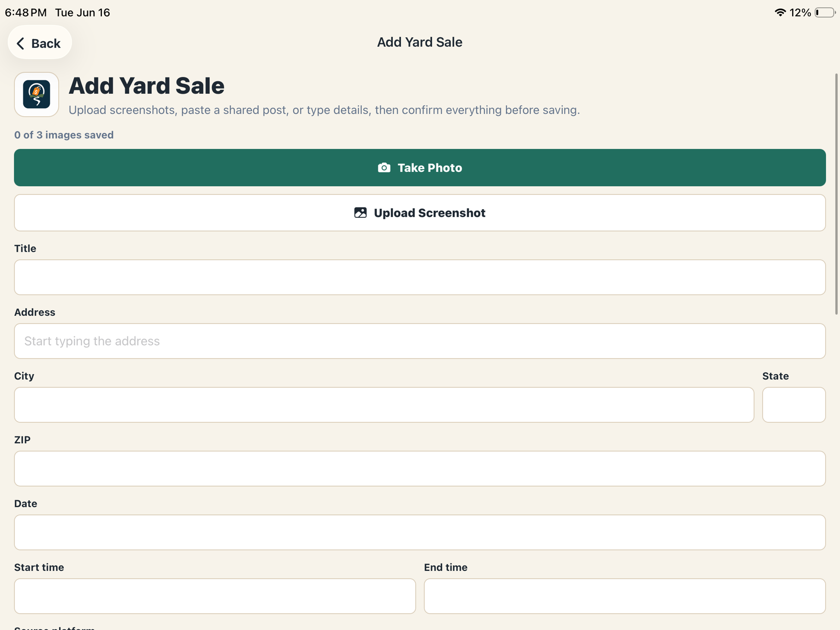Tap the Wi-Fi status icon
Image resolution: width=840 pixels, height=630 pixels.
pos(780,13)
